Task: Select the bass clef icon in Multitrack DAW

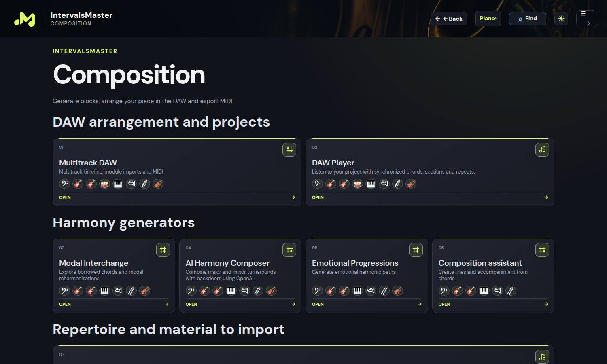Action: point(64,184)
